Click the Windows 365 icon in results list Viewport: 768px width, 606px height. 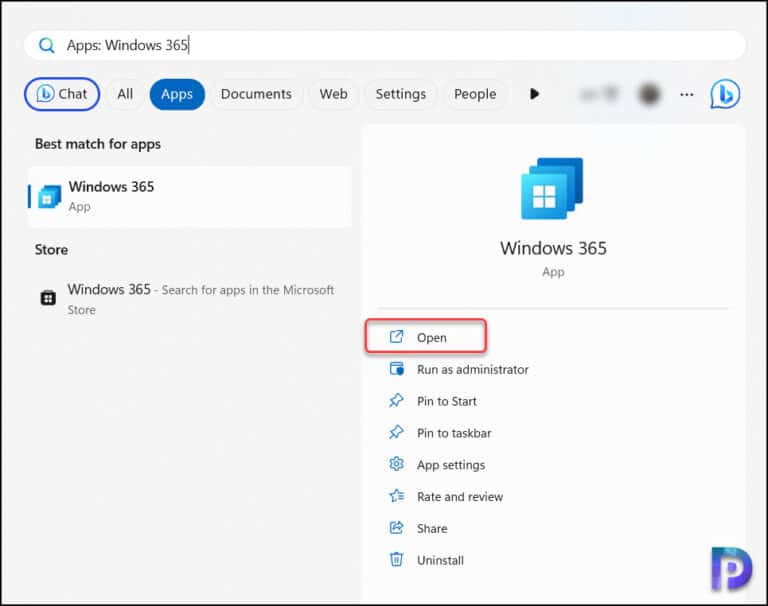[x=49, y=196]
